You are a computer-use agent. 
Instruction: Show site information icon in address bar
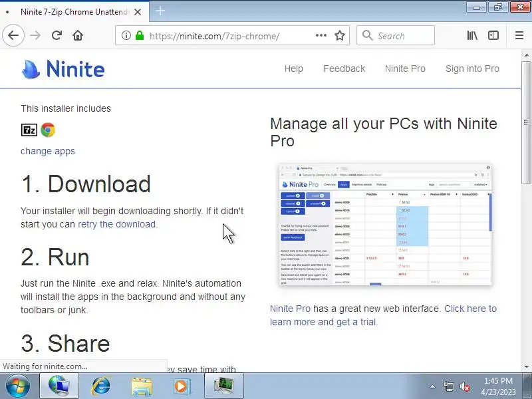(x=126, y=35)
